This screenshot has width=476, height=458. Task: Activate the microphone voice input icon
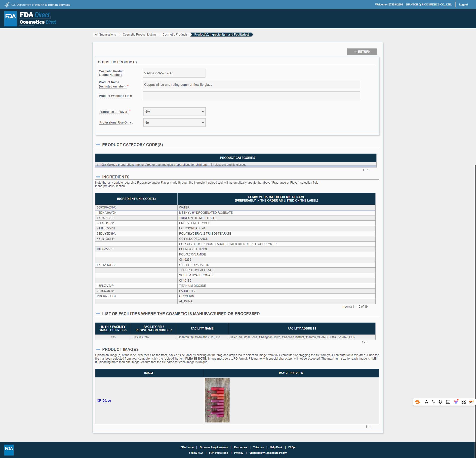click(x=440, y=402)
